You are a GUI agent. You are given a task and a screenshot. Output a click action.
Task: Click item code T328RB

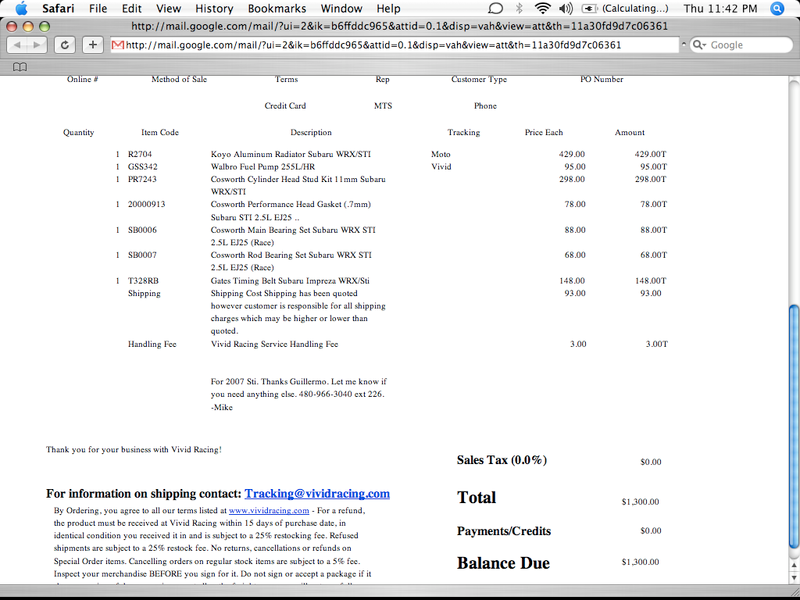[143, 281]
